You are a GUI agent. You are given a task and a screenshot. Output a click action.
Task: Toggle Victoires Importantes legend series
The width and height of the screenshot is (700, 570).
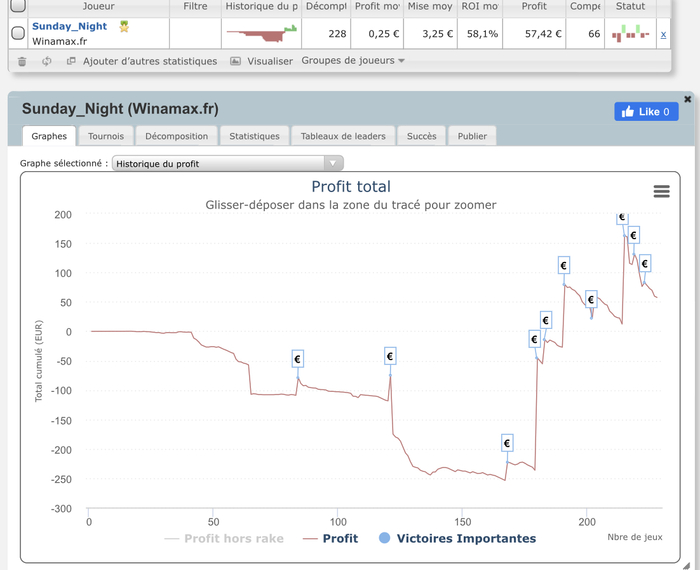(x=458, y=539)
